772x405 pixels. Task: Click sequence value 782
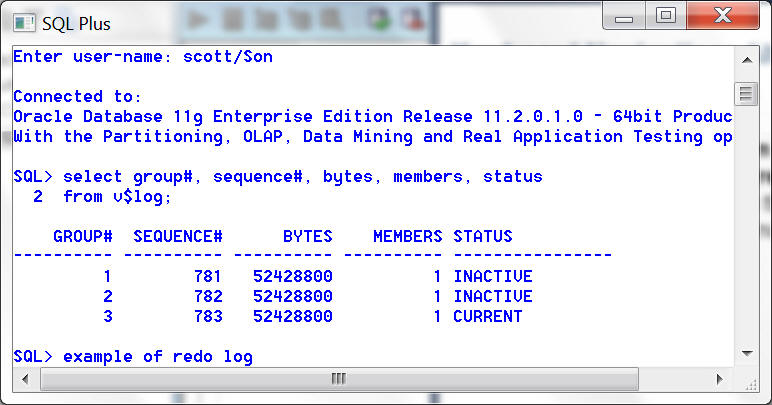(208, 297)
